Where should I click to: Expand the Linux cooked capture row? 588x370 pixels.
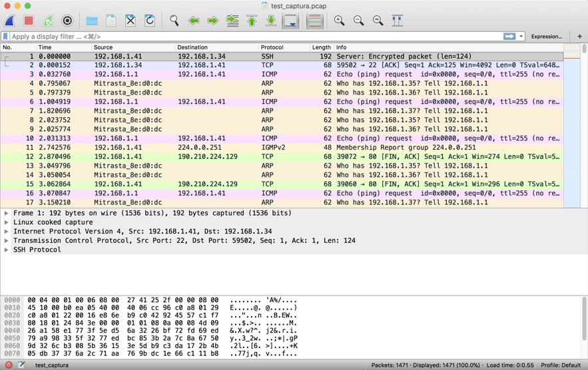pyautogui.click(x=7, y=222)
